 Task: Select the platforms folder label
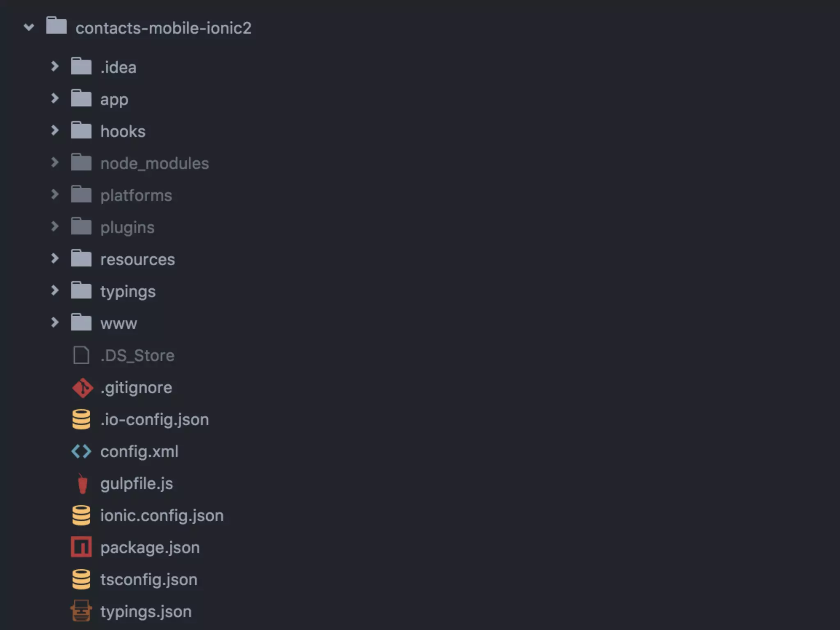pyautogui.click(x=136, y=196)
